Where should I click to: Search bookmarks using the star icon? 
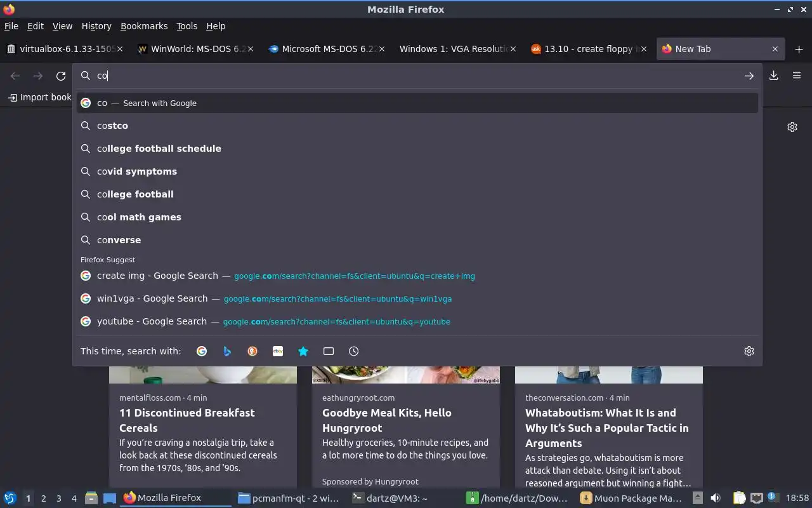[x=303, y=351]
